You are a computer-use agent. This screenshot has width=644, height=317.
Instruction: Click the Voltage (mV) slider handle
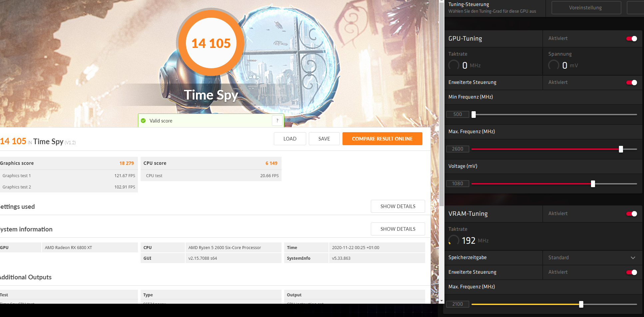pos(593,184)
